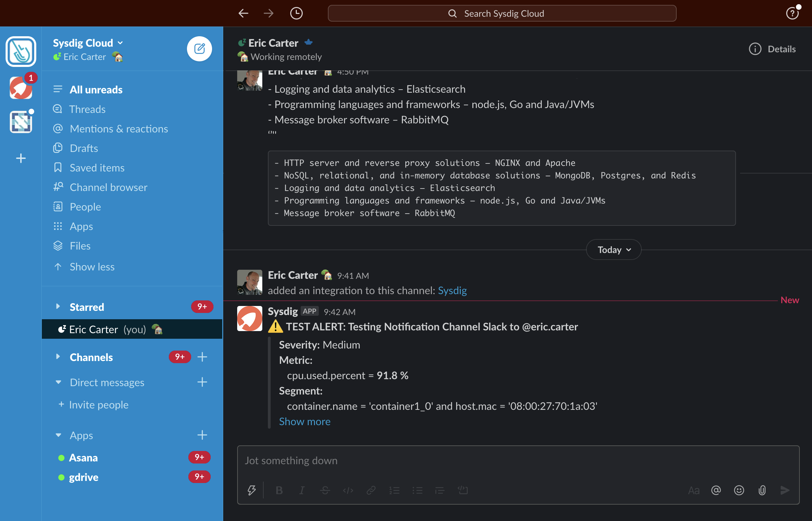This screenshot has width=812, height=521.
Task: Open the help question mark icon
Action: (792, 14)
